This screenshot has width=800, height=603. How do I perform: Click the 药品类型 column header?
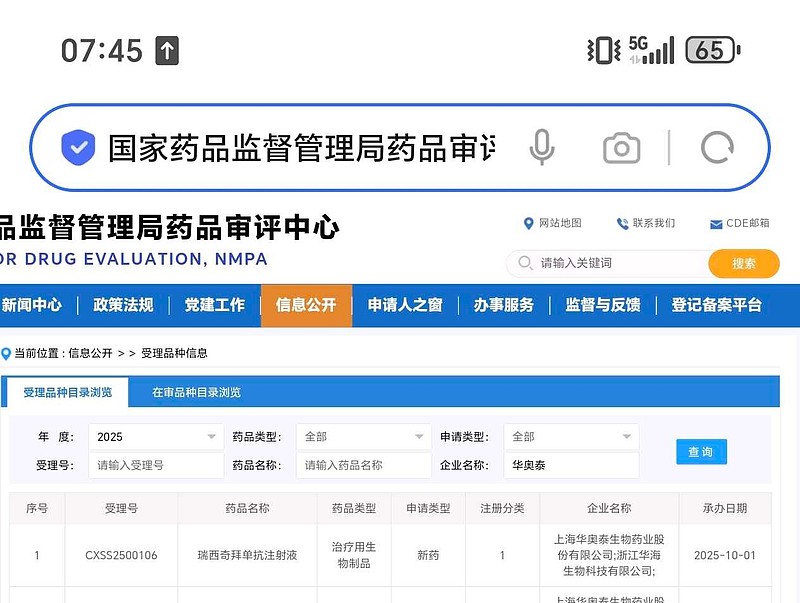click(354, 508)
